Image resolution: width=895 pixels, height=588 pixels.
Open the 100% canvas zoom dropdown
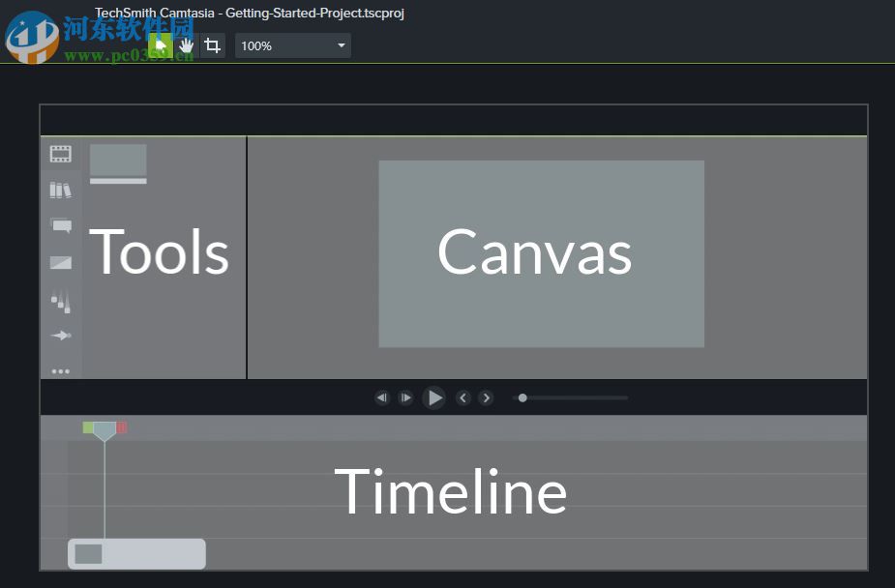click(x=292, y=44)
